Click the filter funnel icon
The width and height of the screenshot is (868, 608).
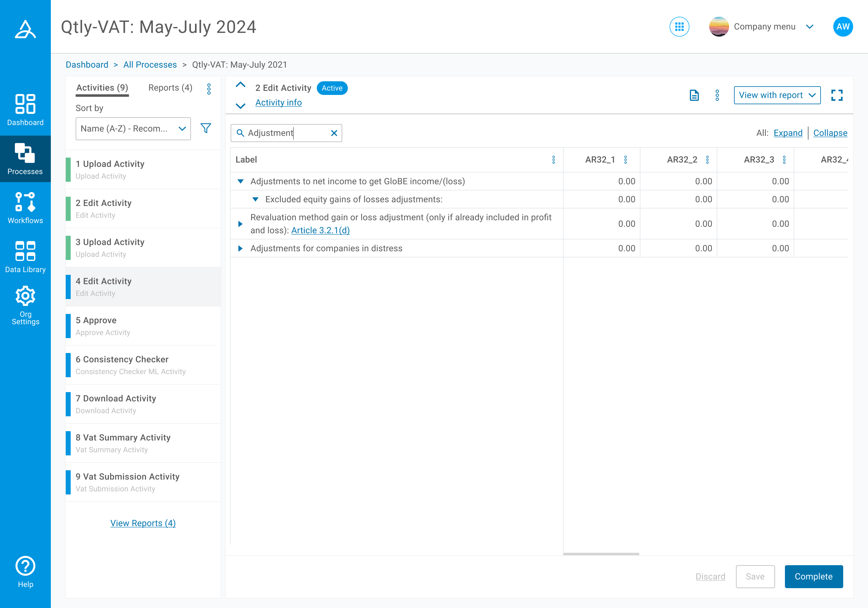pyautogui.click(x=206, y=128)
